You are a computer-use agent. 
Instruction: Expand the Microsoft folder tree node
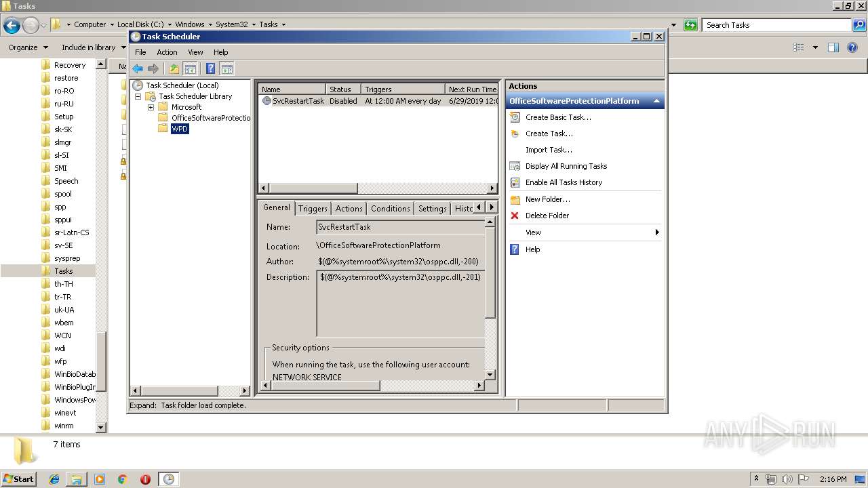[151, 107]
